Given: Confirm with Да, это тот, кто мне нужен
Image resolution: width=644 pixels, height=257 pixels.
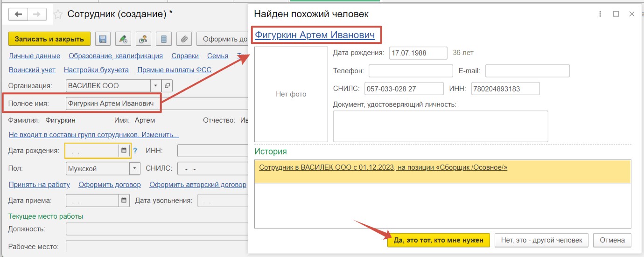Looking at the screenshot, I should (x=439, y=240).
